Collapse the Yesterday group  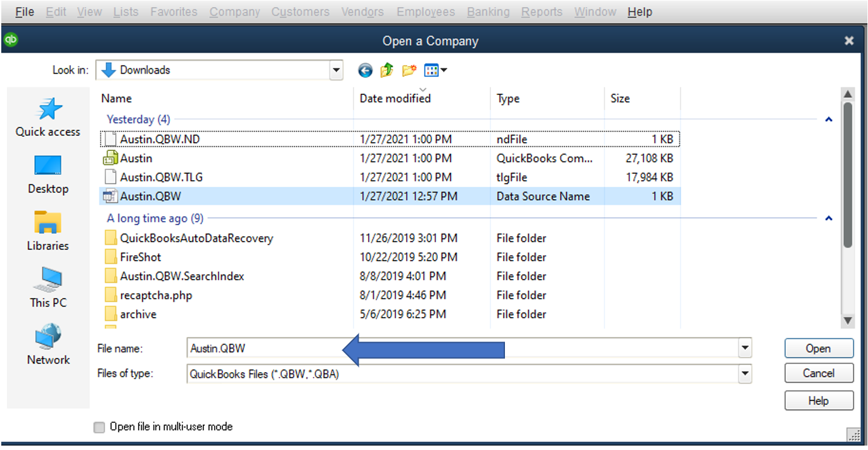[829, 119]
